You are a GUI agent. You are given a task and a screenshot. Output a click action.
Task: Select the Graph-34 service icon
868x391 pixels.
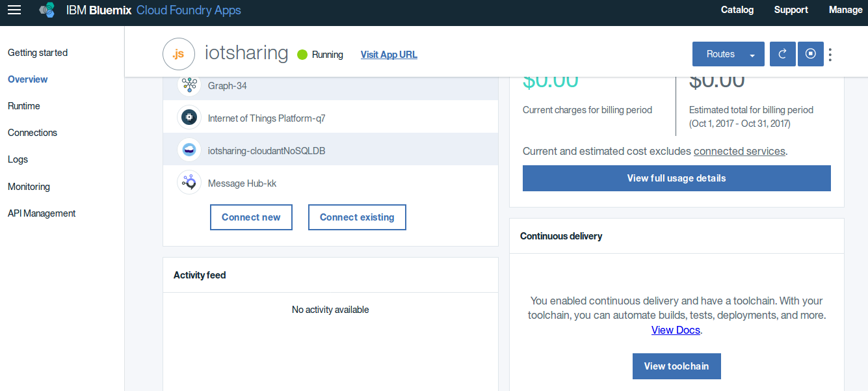pos(189,85)
